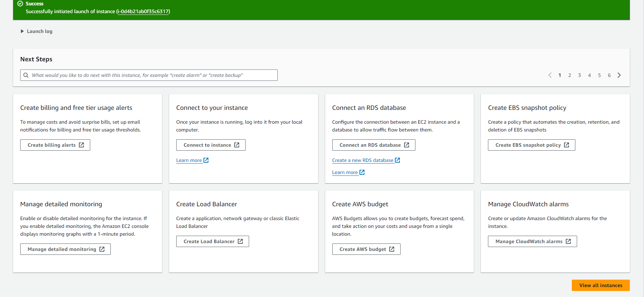This screenshot has height=297, width=644.
Task: Click View all instances button
Action: click(x=600, y=285)
